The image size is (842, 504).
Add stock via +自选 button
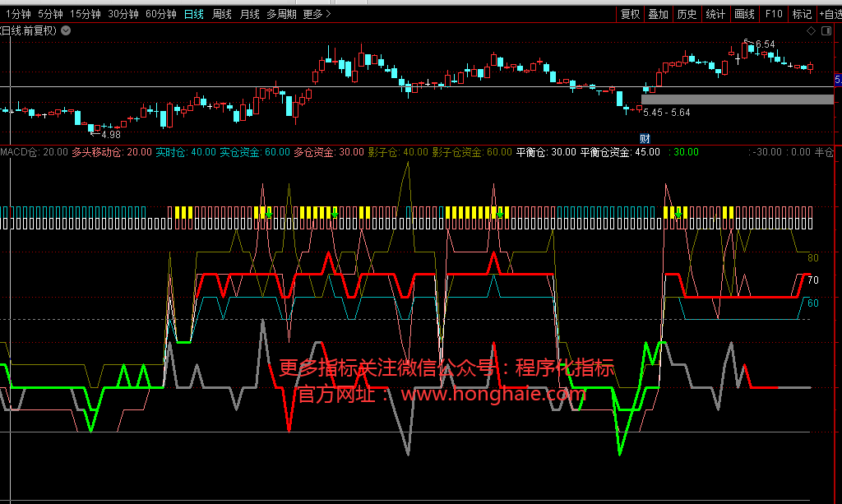[x=829, y=14]
